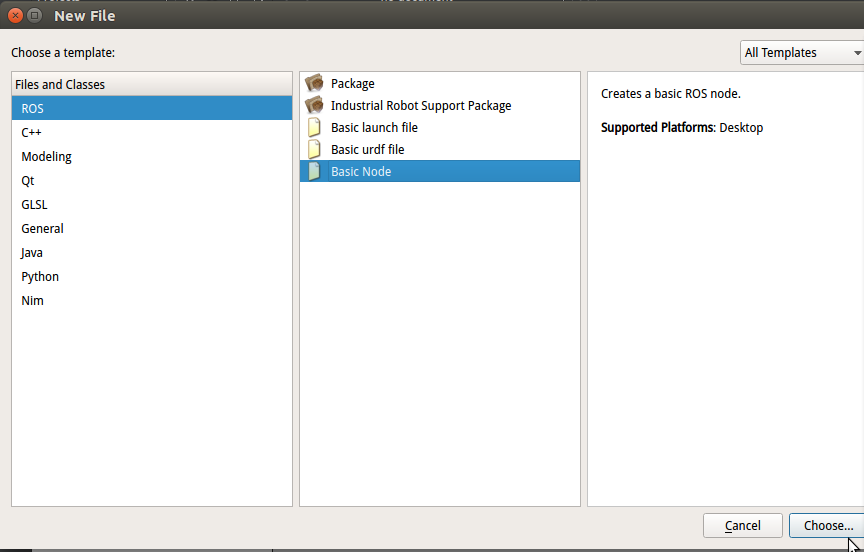Choose the Package template label
The height and width of the screenshot is (552, 864).
click(353, 84)
